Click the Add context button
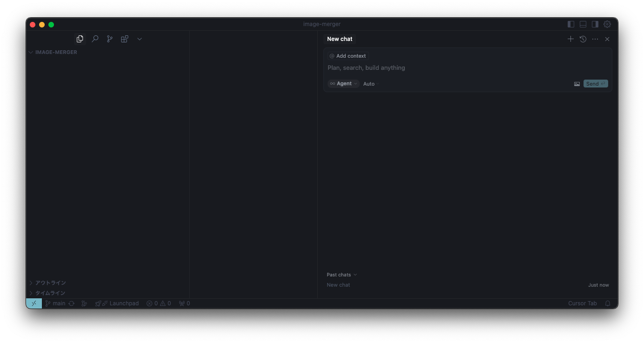The height and width of the screenshot is (343, 644). click(348, 56)
